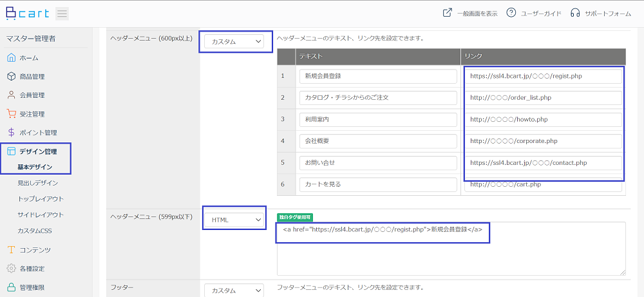This screenshot has height=297, width=644.
Task: Click the person icon for 会員管理
Action: pyautogui.click(x=12, y=95)
